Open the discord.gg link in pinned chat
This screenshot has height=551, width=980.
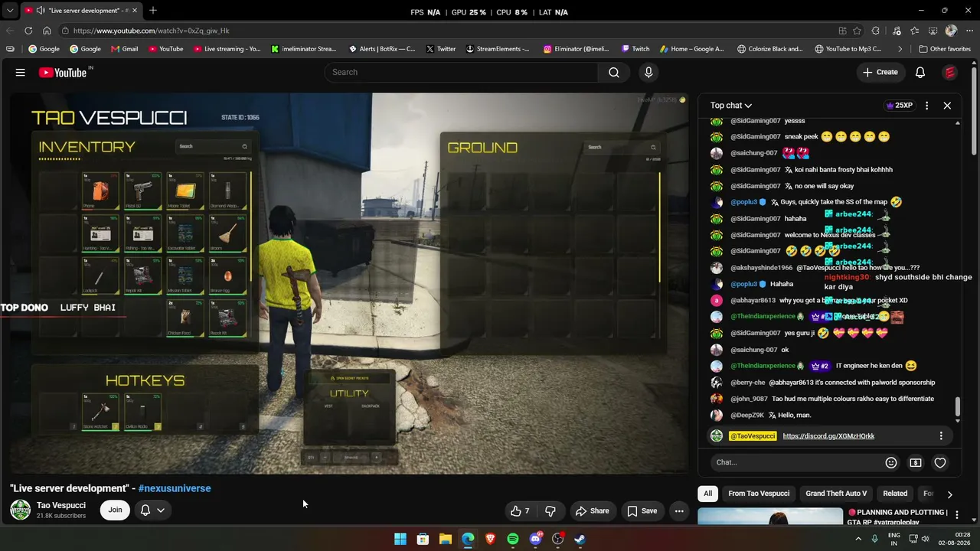[x=828, y=436]
